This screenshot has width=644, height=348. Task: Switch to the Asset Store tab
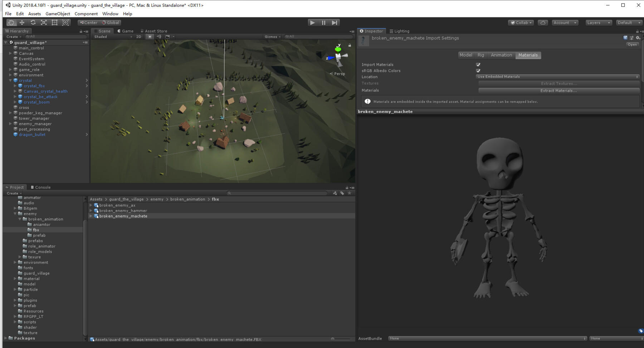click(x=154, y=31)
